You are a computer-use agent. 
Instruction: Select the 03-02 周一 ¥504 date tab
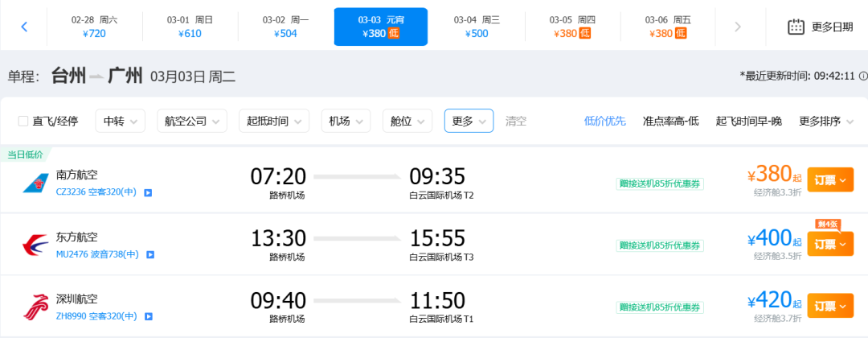click(285, 27)
